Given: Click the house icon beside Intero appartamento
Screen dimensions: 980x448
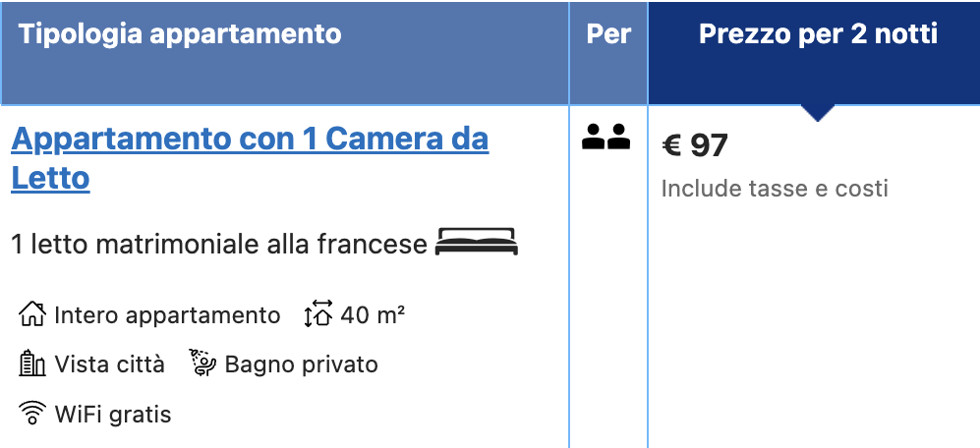Looking at the screenshot, I should point(31,314).
